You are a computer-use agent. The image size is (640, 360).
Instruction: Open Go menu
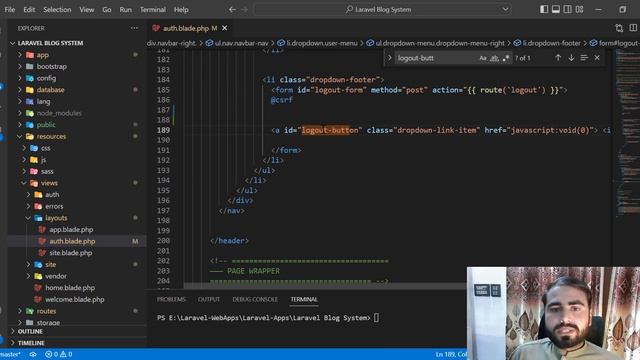107,9
